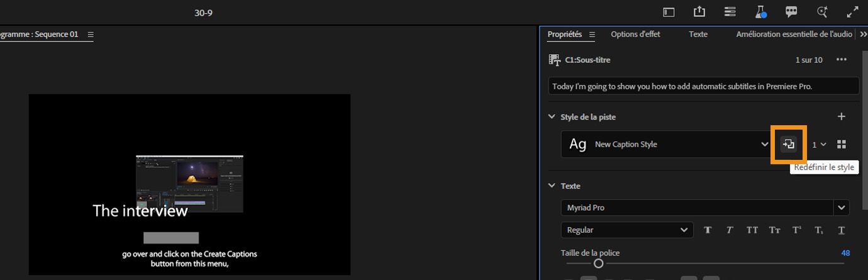868x280 pixels.
Task: Open the workspace panels stack icon
Action: 730,12
